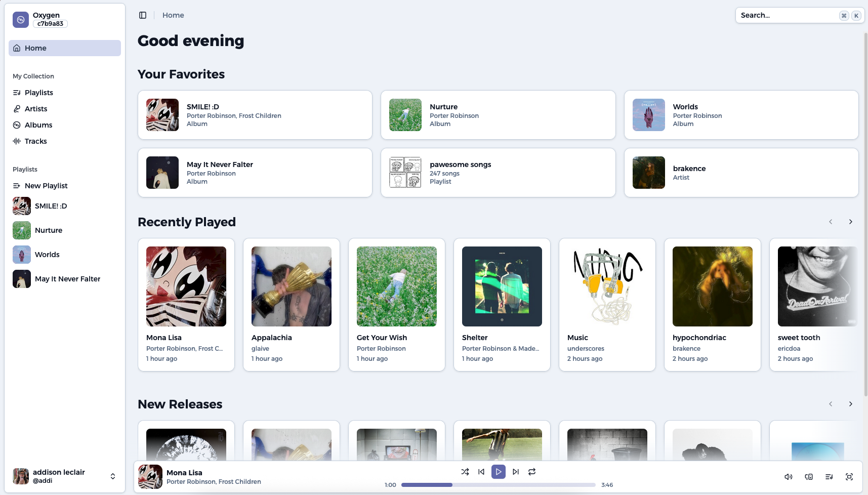Toggle repeat mode in player bar

[x=532, y=472]
